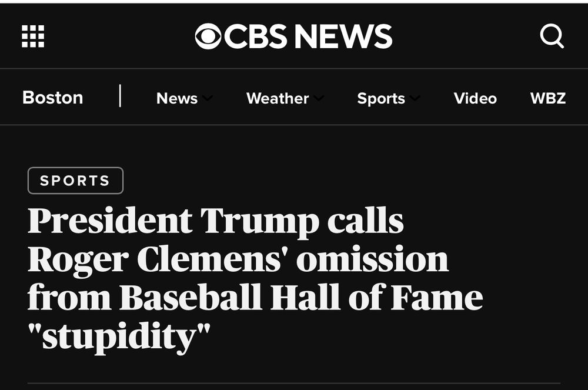This screenshot has width=588, height=390.
Task: Expand the News dropdown
Action: 183,98
